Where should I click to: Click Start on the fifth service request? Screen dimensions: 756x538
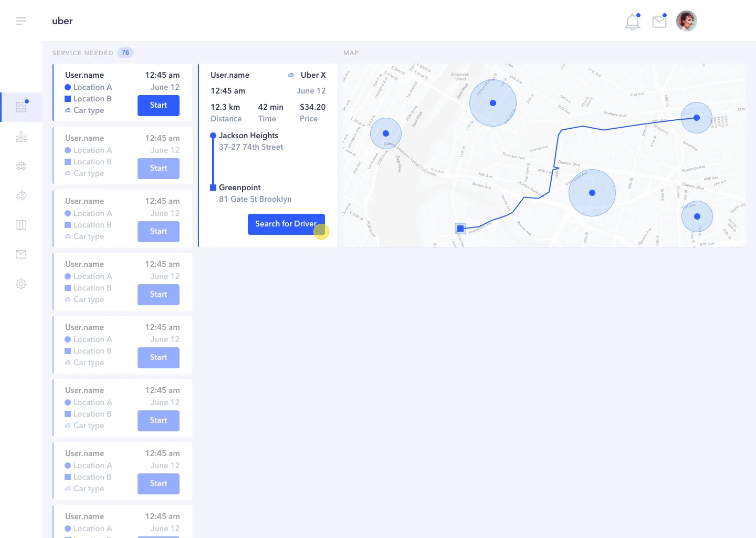coord(159,357)
